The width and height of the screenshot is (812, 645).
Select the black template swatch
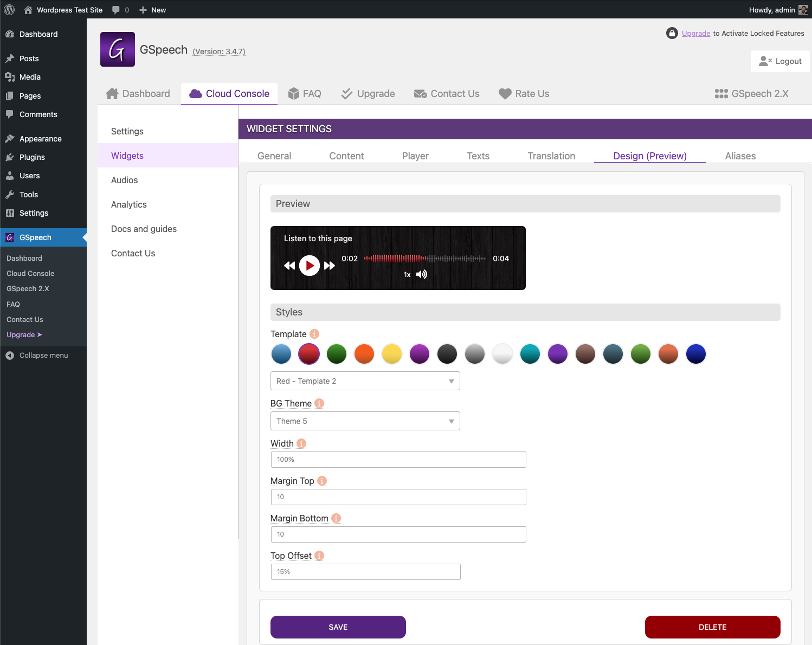pos(447,354)
